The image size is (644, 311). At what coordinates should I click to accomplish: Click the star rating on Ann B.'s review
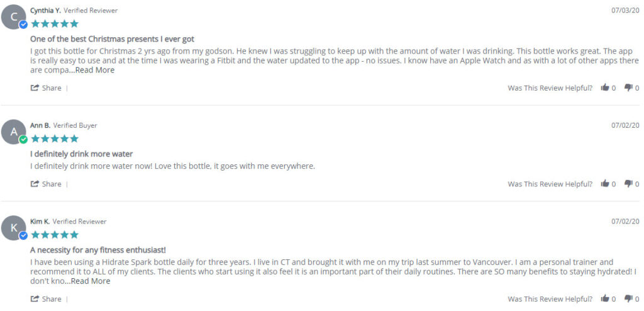click(55, 139)
